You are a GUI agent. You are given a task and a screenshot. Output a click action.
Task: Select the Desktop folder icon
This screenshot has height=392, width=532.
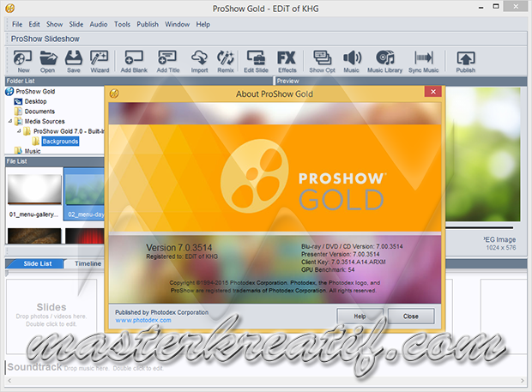click(x=18, y=101)
